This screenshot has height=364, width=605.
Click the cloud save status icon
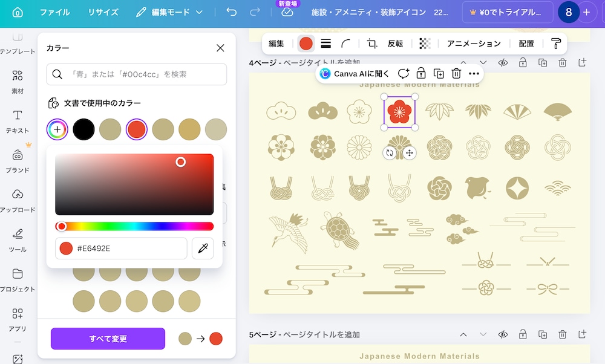point(287,12)
